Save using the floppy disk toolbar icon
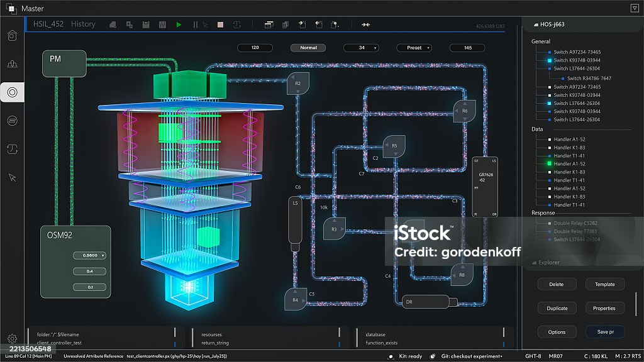Screen dimensions: 644x362 coord(146,25)
